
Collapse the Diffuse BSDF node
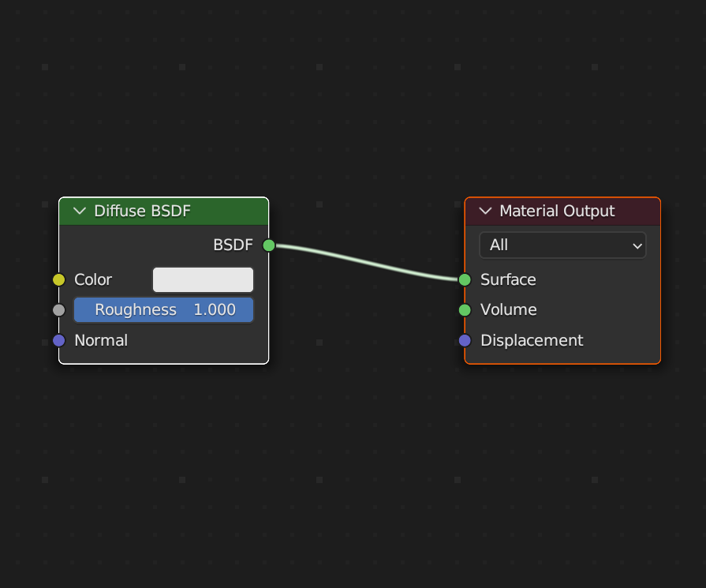pos(79,211)
